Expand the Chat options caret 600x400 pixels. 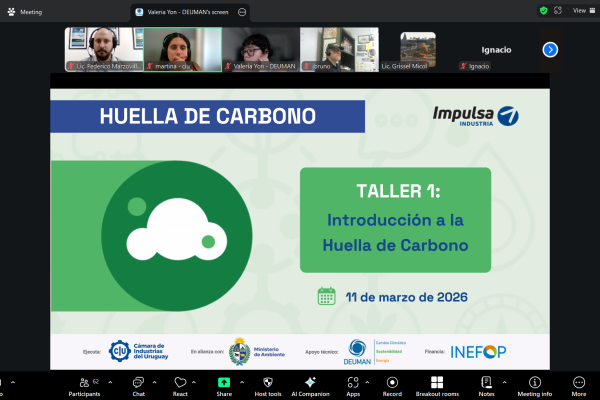coord(154,382)
